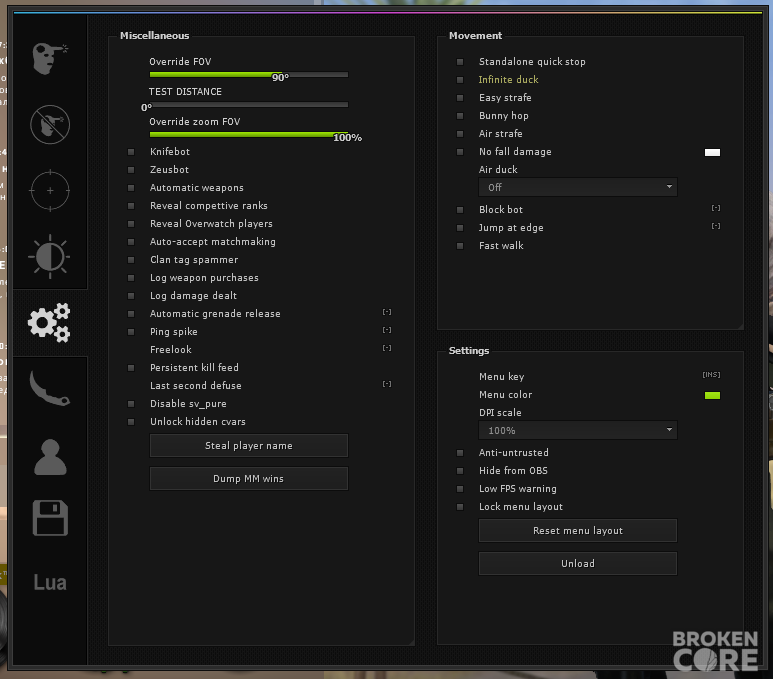Set hotkey for Ping spike
This screenshot has height=679, width=773.
coord(387,330)
